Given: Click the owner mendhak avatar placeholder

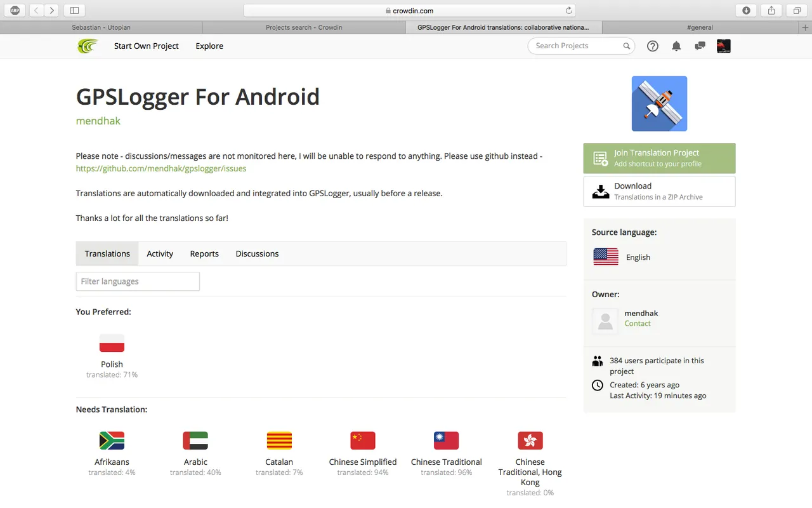Looking at the screenshot, I should 605,321.
